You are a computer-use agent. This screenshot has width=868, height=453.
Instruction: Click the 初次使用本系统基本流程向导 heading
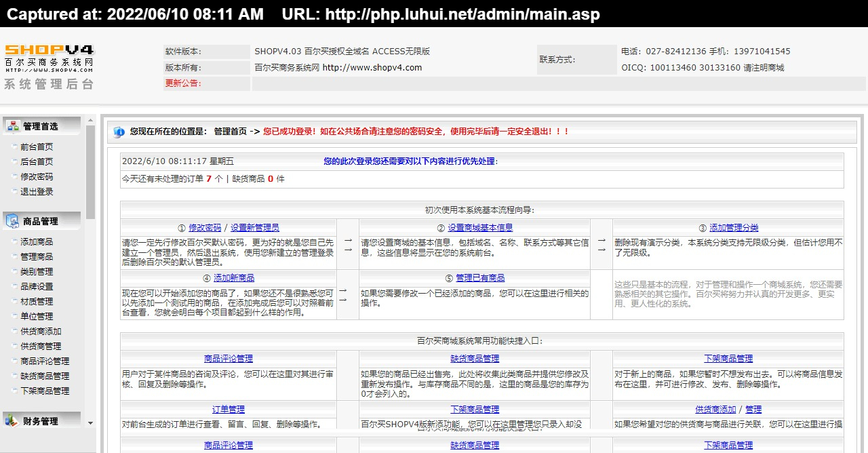[479, 210]
